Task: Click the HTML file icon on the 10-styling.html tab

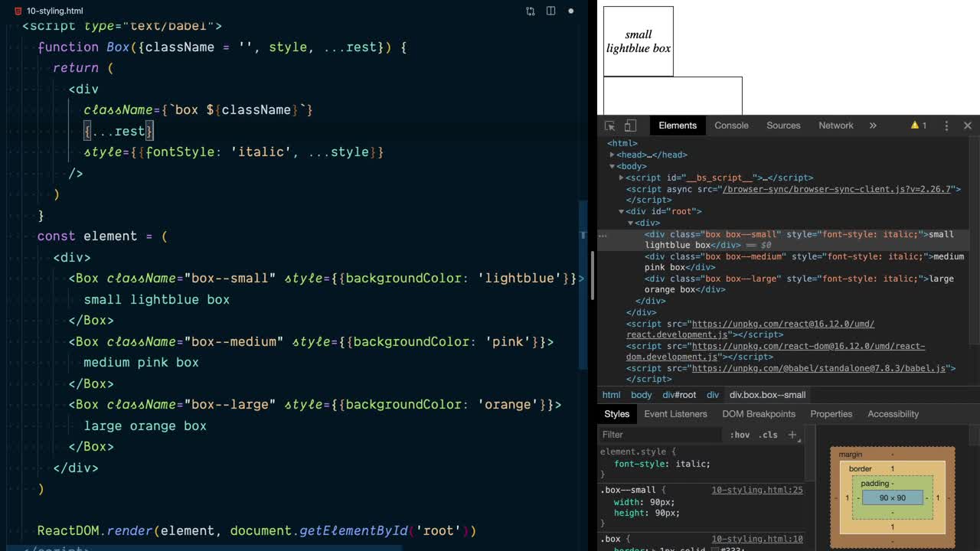Action: coord(18,11)
